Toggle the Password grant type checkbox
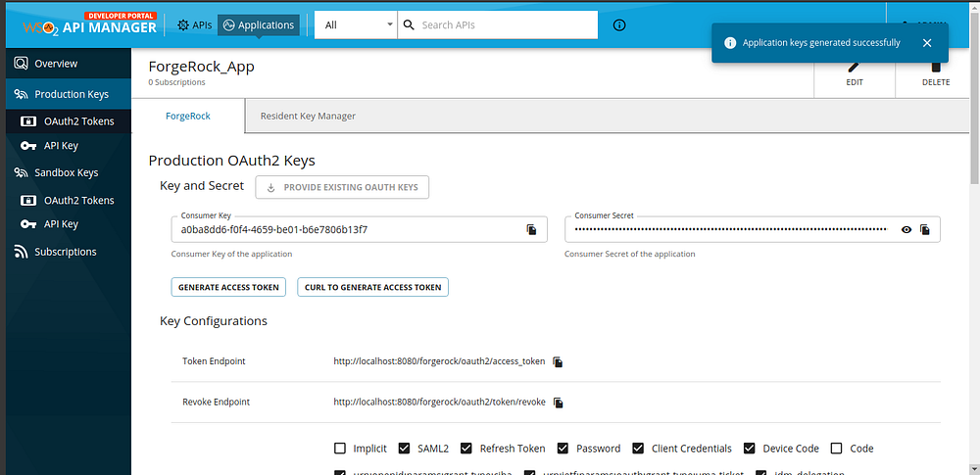Screen dimensions: 980x475 point(563,449)
